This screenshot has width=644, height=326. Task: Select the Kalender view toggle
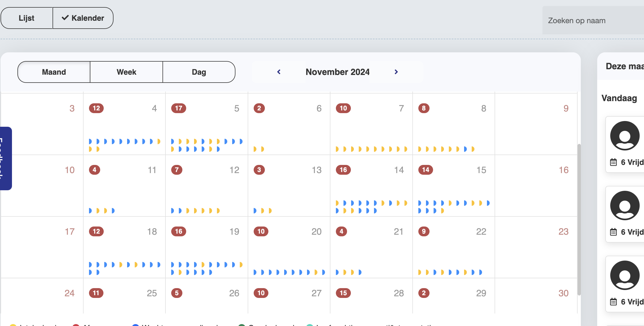coord(83,18)
